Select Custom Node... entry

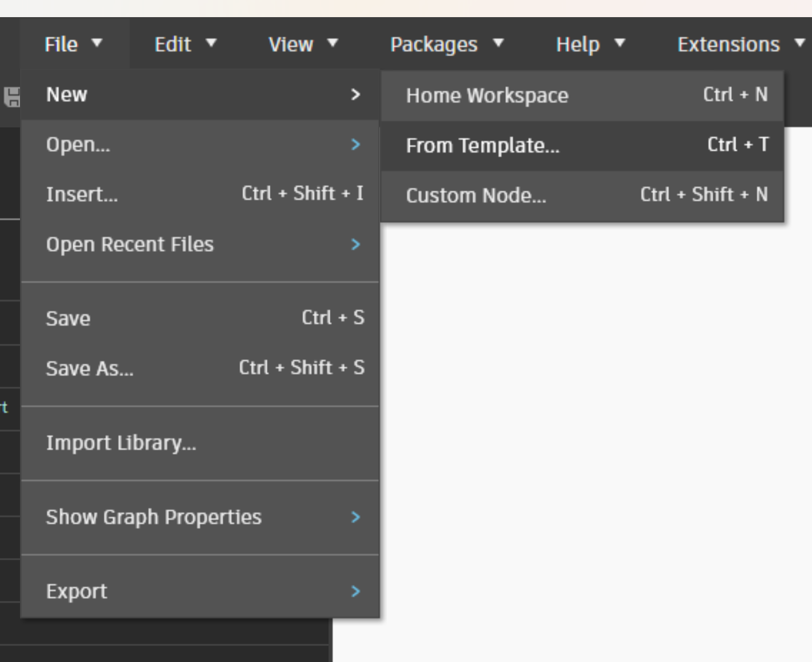tap(582, 195)
